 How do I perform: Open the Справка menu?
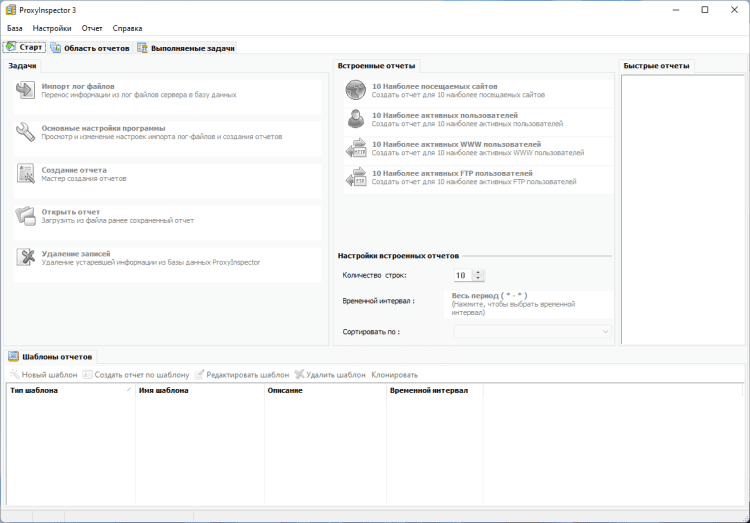coord(127,28)
